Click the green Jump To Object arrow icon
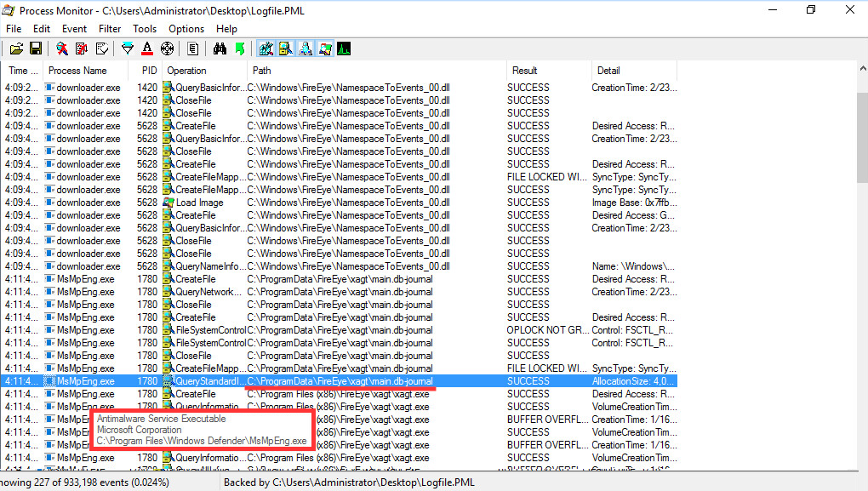 (x=239, y=49)
